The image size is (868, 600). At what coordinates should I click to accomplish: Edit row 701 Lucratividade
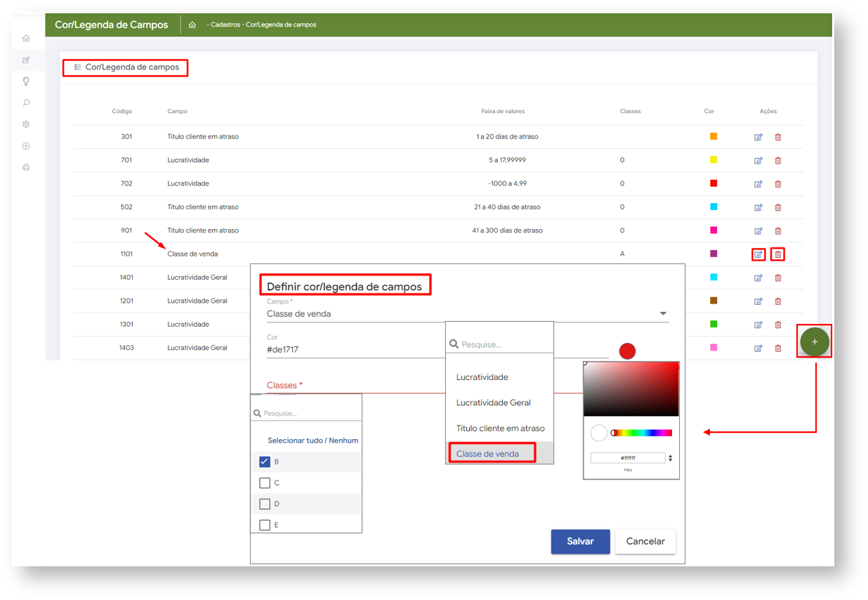pyautogui.click(x=758, y=161)
